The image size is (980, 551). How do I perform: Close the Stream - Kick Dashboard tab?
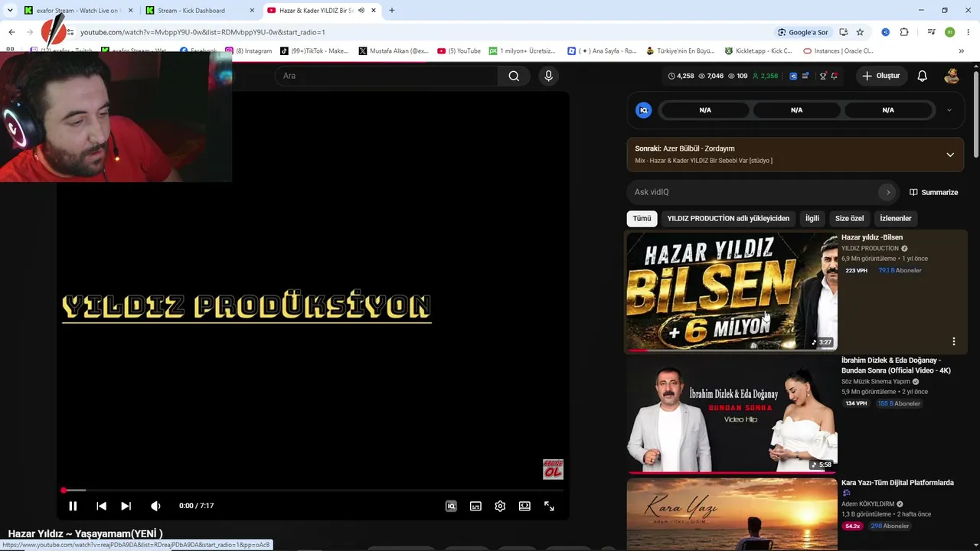pos(252,11)
